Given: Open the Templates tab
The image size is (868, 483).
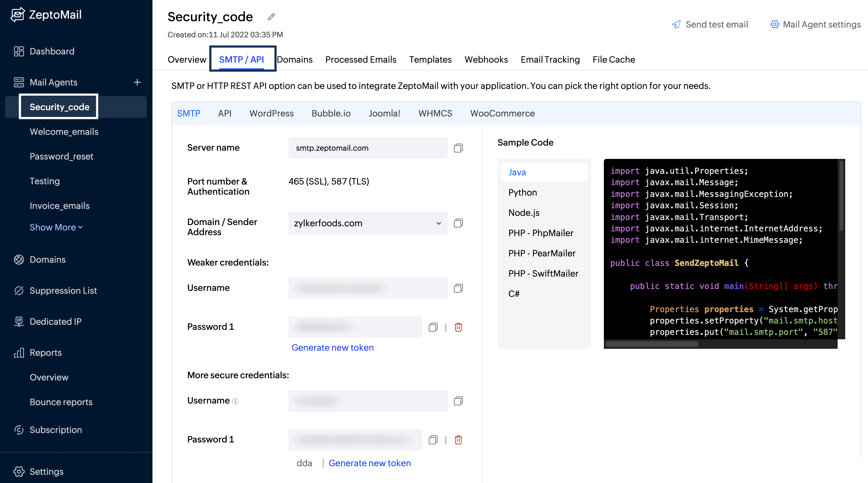Looking at the screenshot, I should click(x=430, y=59).
